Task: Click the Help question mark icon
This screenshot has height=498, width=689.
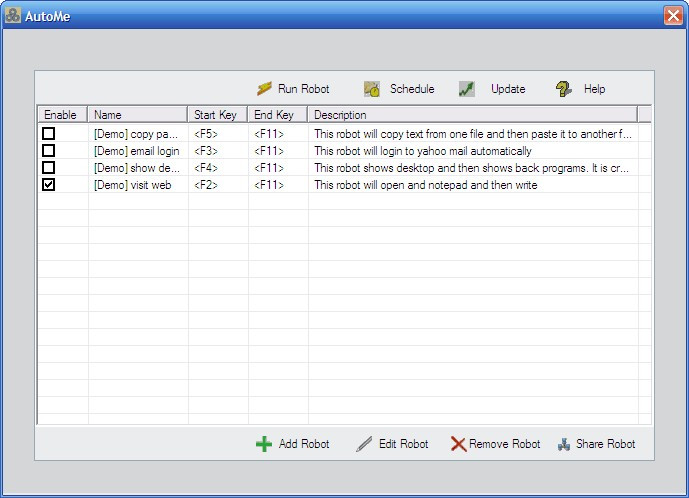Action: [x=563, y=89]
